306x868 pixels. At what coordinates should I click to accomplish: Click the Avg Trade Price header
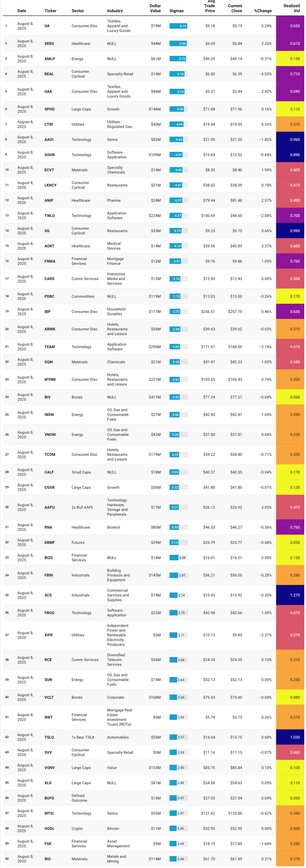click(209, 6)
